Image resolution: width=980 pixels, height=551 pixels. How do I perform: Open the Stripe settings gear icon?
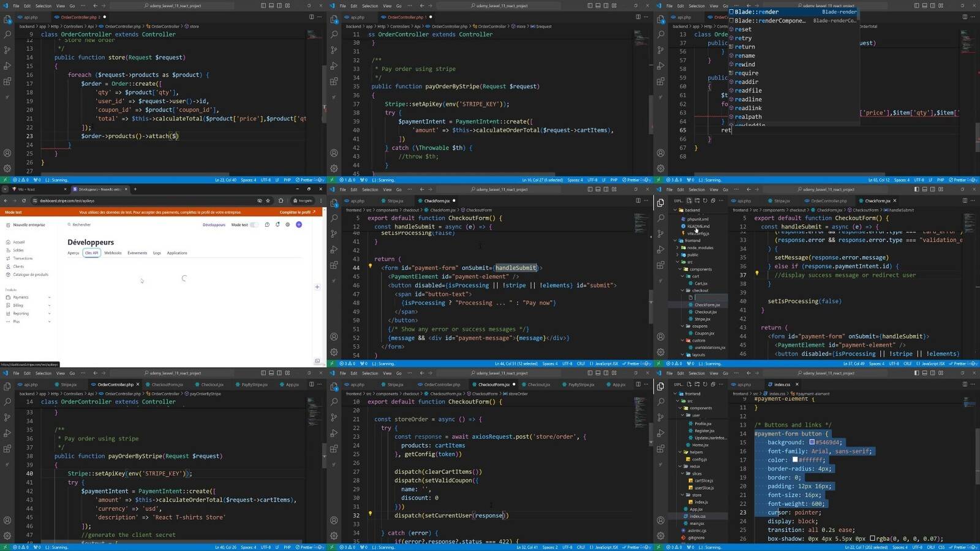pos(288,224)
